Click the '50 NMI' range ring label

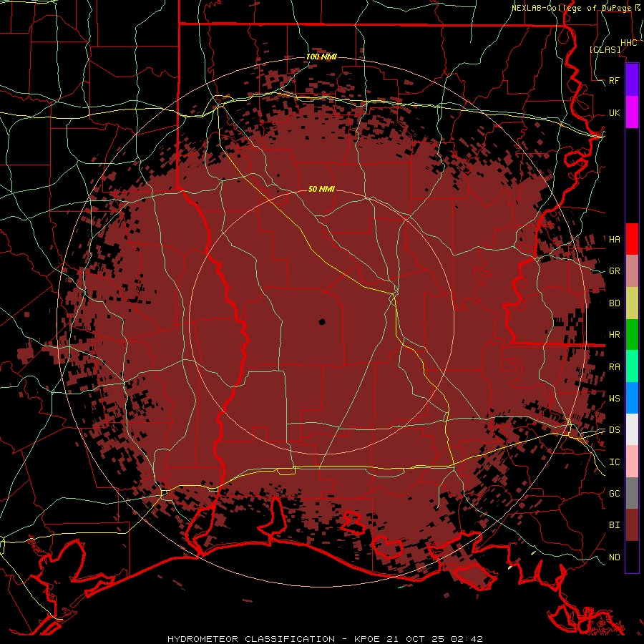[x=321, y=189]
